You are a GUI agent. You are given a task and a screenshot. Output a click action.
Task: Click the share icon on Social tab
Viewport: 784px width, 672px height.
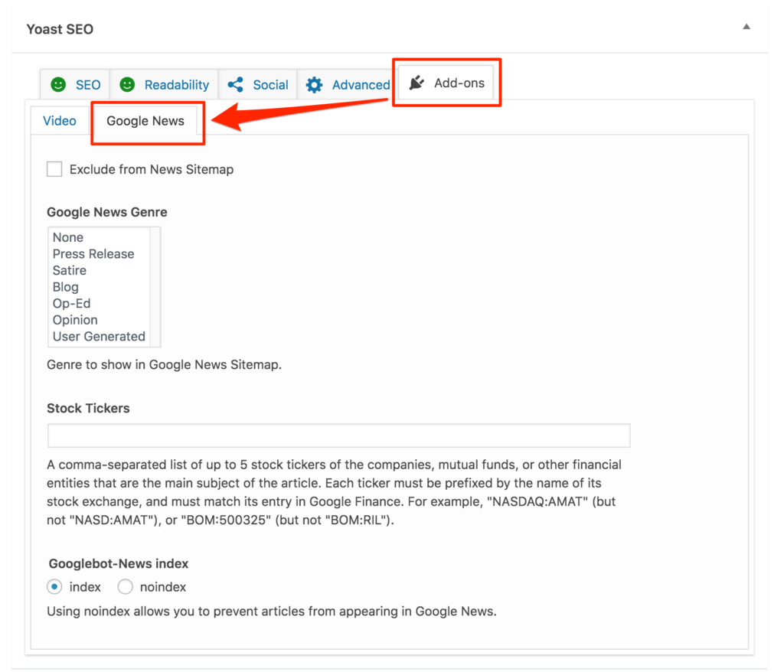(x=235, y=84)
